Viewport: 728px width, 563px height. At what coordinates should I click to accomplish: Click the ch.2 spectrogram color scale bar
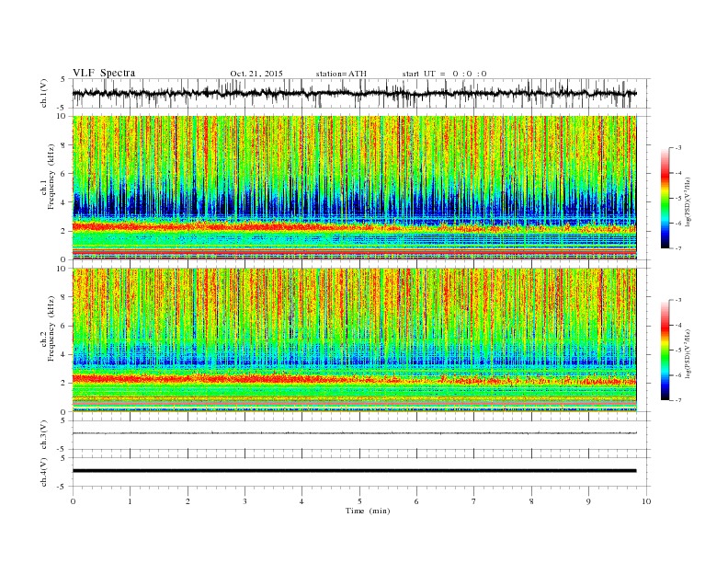coord(665,350)
